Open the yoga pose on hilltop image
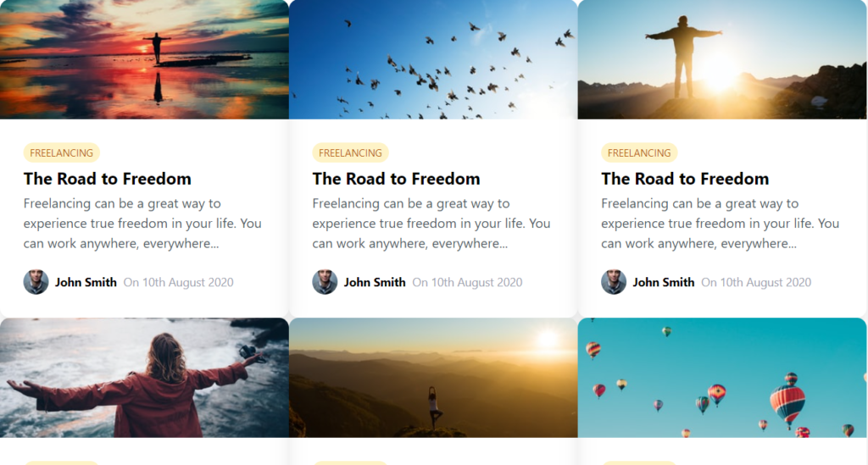Viewport: 868px width, 465px height. click(433, 378)
